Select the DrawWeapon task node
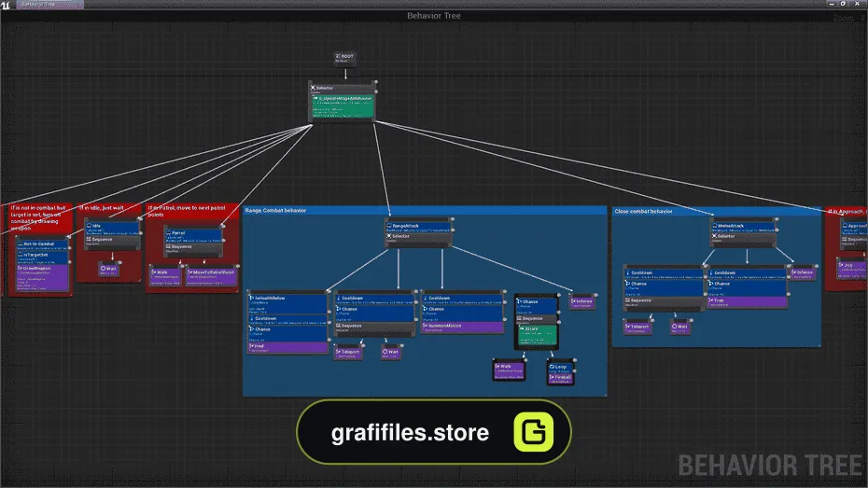Viewport: 868px width, 488px height. (x=42, y=276)
